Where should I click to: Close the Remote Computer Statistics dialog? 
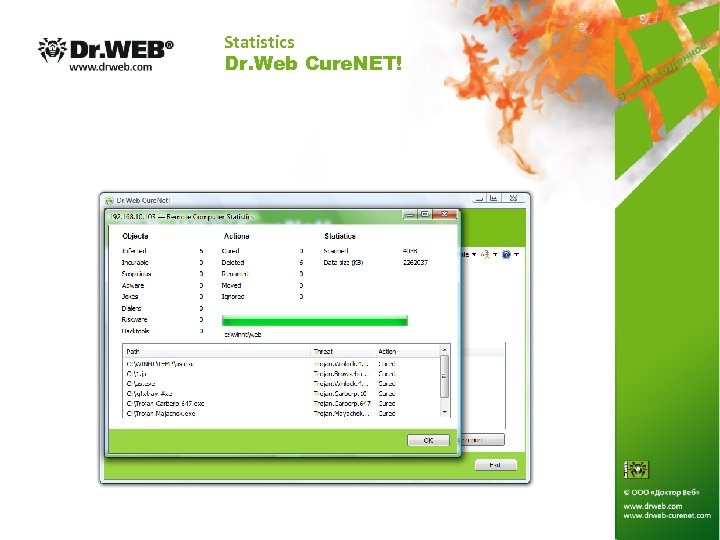point(444,214)
